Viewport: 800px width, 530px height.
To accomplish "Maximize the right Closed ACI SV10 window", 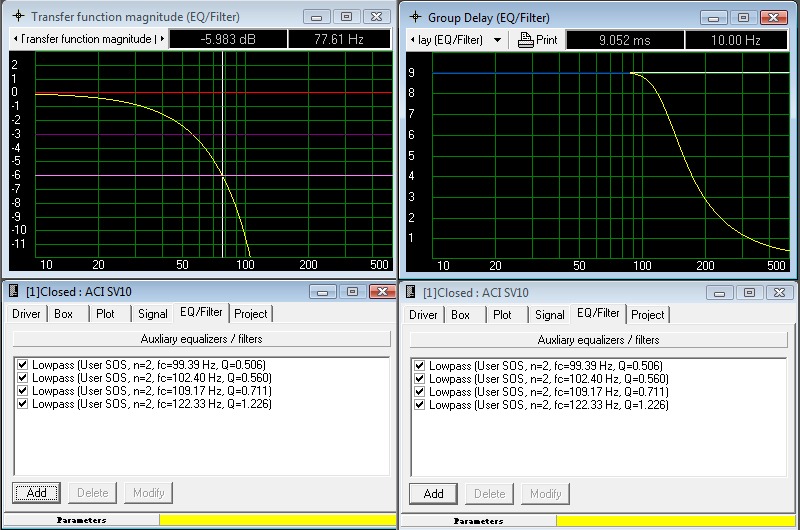I will click(x=749, y=293).
